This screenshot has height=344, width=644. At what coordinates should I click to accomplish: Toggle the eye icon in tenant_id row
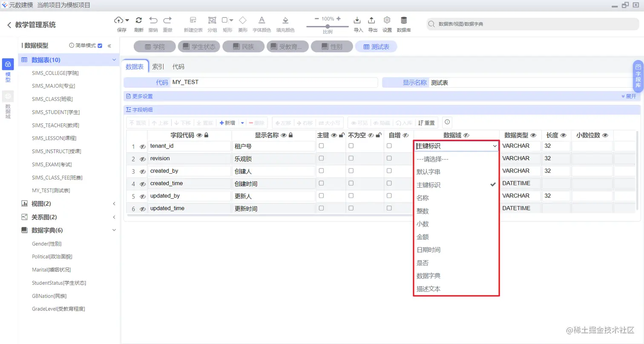pos(143,146)
